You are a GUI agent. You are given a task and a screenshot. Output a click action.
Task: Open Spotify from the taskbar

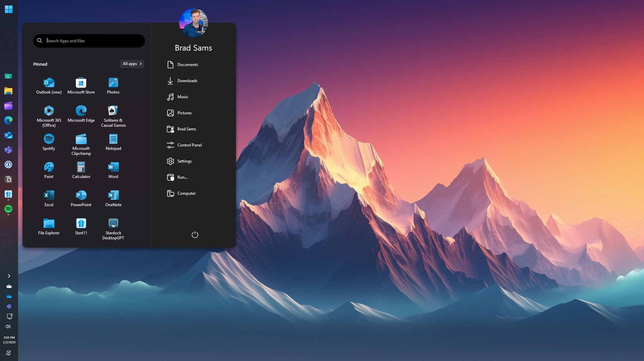8,209
